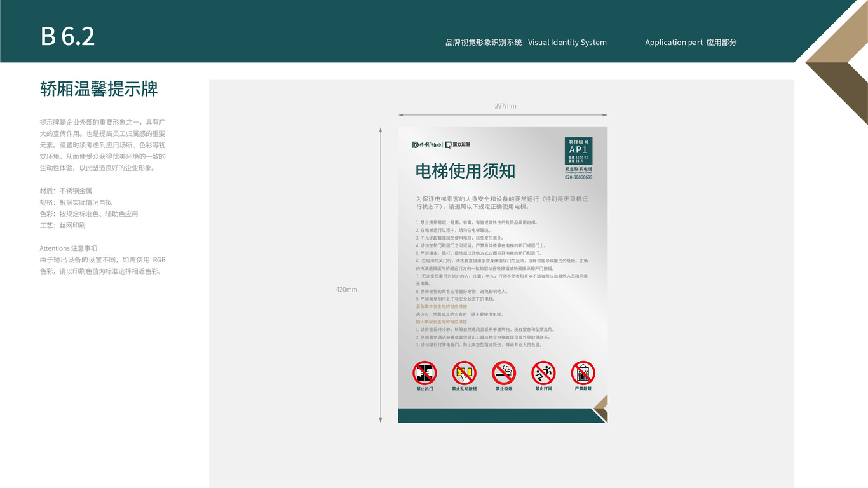
Task: Click the Attentions 注意事项 heading
Action: pos(69,248)
